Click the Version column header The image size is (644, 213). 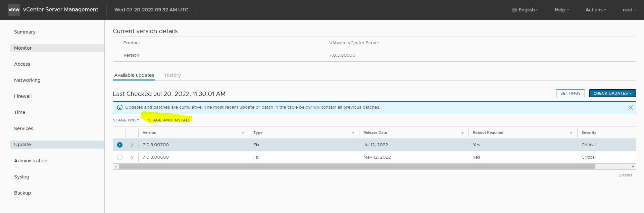coord(149,132)
